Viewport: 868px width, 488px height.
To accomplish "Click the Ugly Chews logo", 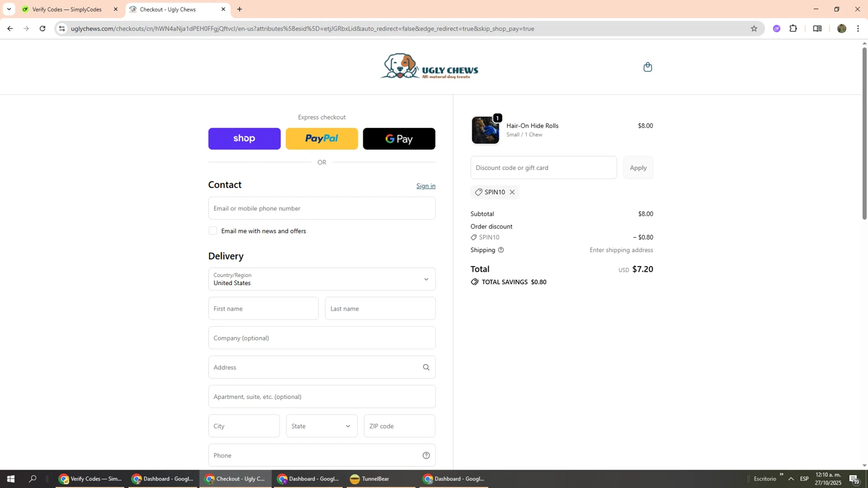I will click(429, 66).
